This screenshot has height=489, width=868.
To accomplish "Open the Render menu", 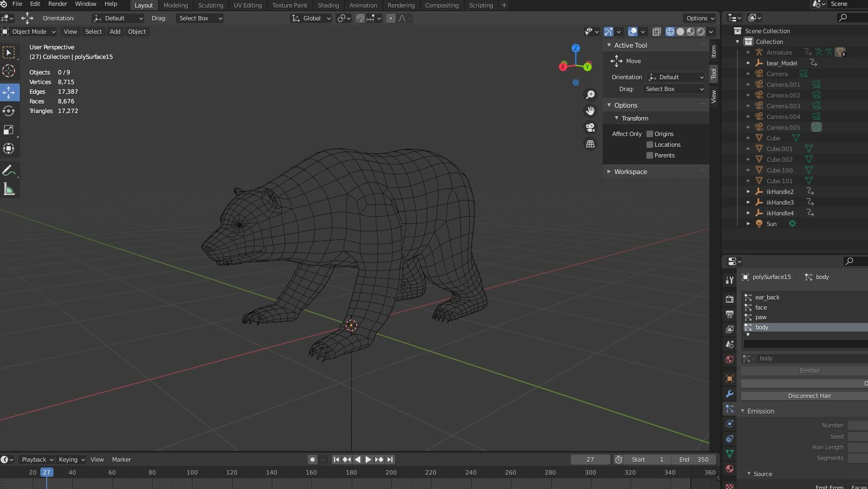I will [x=57, y=4].
